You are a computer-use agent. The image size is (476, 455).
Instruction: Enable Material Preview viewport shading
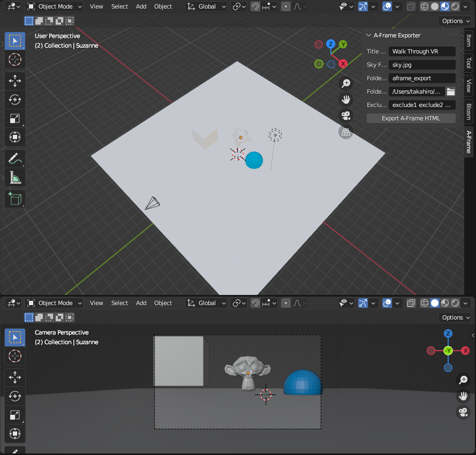coord(444,6)
